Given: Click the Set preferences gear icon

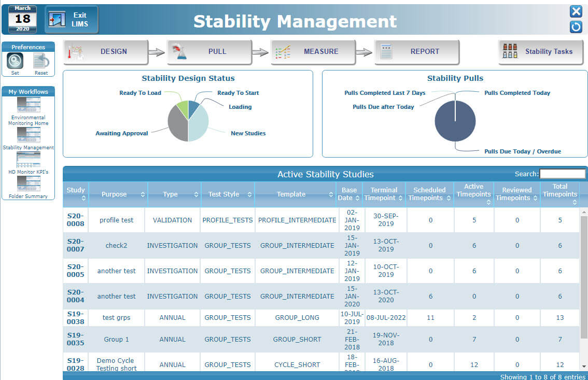Looking at the screenshot, I should (x=14, y=61).
